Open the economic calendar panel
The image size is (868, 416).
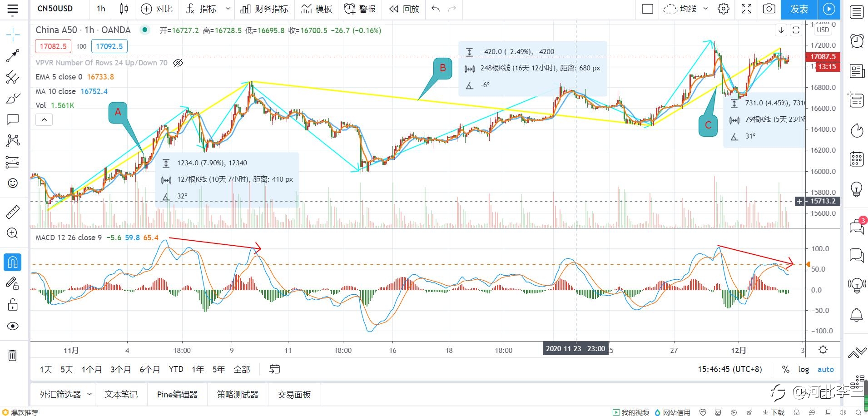pos(857,159)
